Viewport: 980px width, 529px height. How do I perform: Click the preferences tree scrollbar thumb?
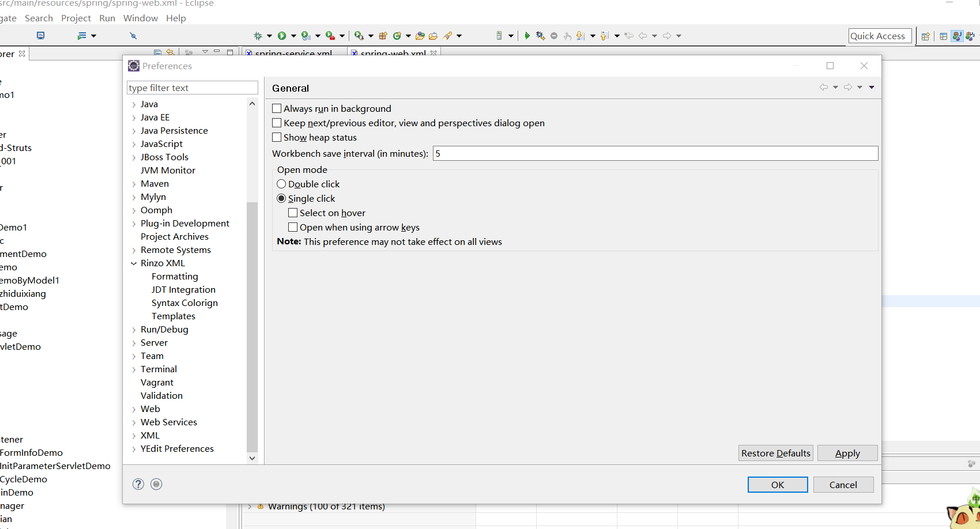252,327
